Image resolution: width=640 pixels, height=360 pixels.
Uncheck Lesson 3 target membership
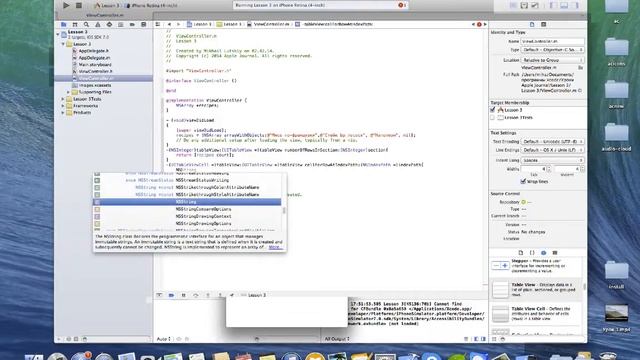[x=492, y=110]
